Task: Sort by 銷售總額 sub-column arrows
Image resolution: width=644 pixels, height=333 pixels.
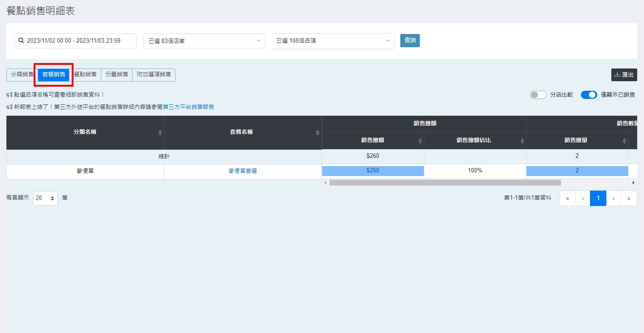Action: [420, 141]
